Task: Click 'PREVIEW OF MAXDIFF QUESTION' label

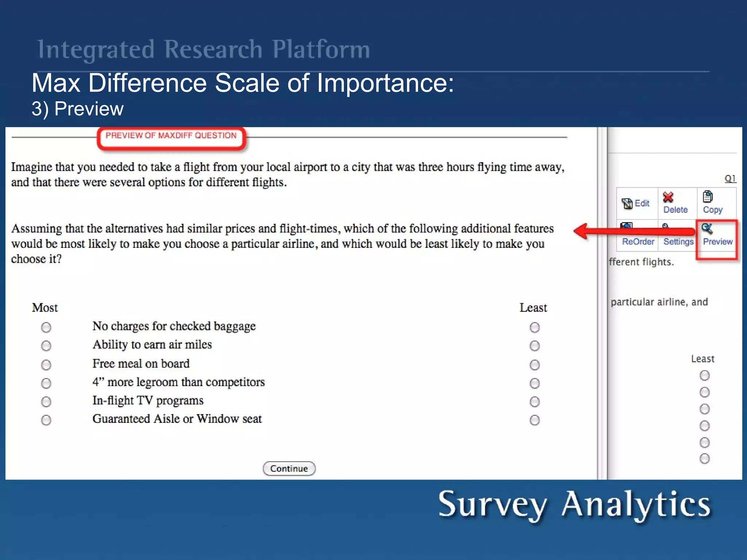Action: pos(171,136)
